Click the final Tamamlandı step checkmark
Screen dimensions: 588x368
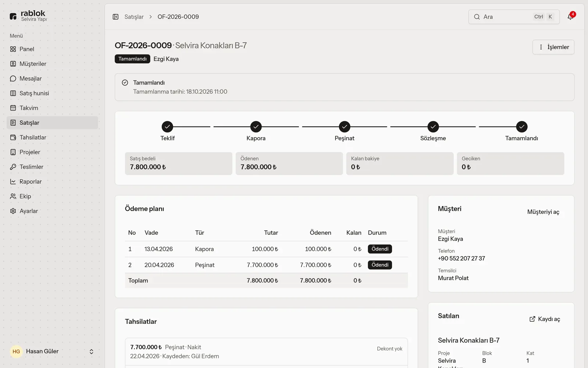point(521,127)
